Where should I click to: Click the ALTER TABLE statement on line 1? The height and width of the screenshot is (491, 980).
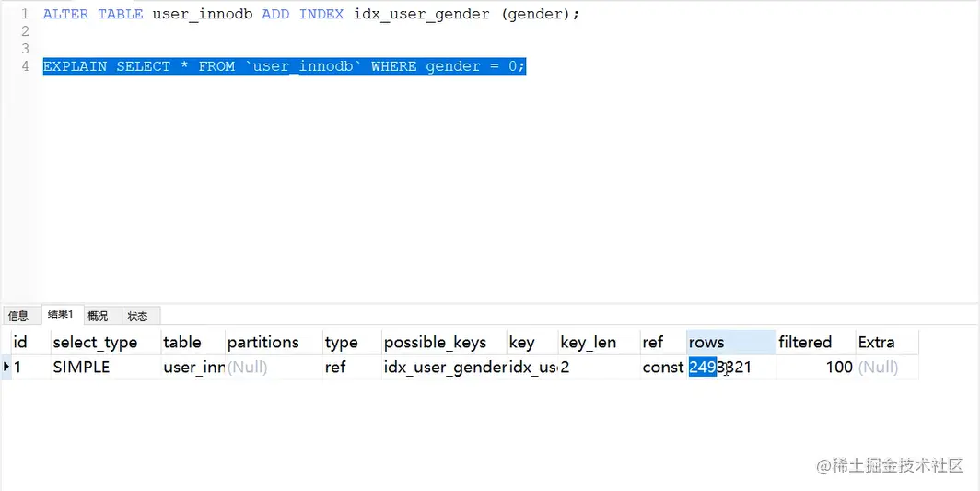tap(311, 14)
